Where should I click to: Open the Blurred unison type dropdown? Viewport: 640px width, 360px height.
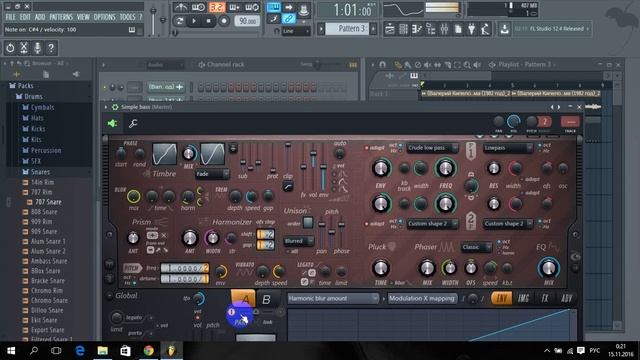pos(298,241)
